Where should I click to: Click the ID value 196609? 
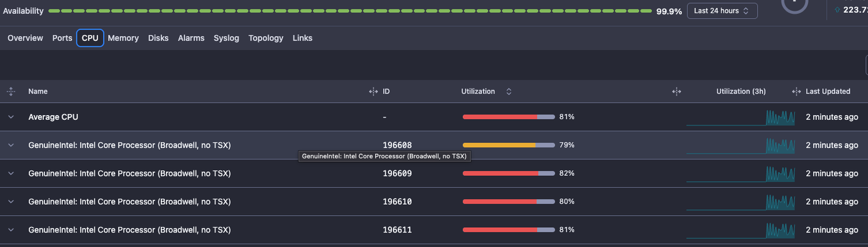click(398, 174)
